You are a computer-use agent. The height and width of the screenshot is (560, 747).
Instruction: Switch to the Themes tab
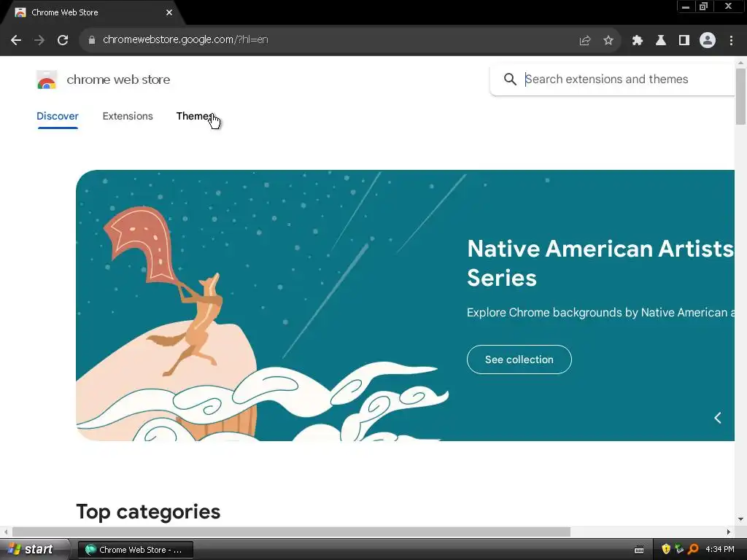pos(195,116)
